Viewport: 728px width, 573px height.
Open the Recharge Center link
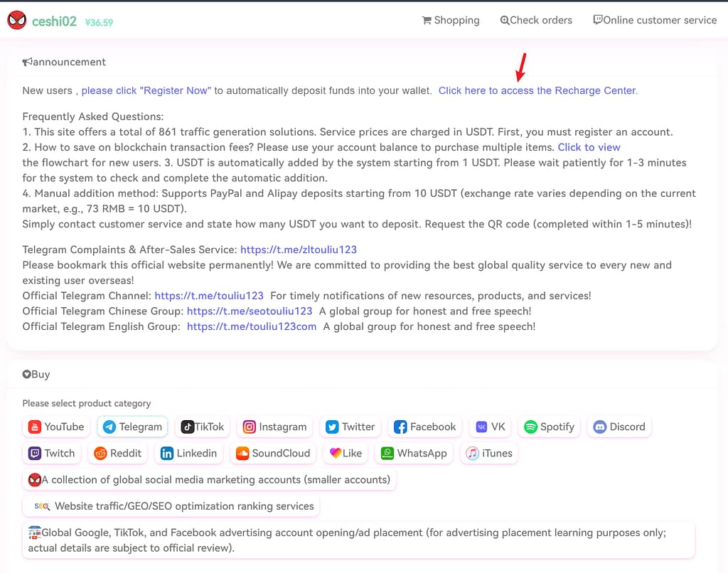coord(537,90)
